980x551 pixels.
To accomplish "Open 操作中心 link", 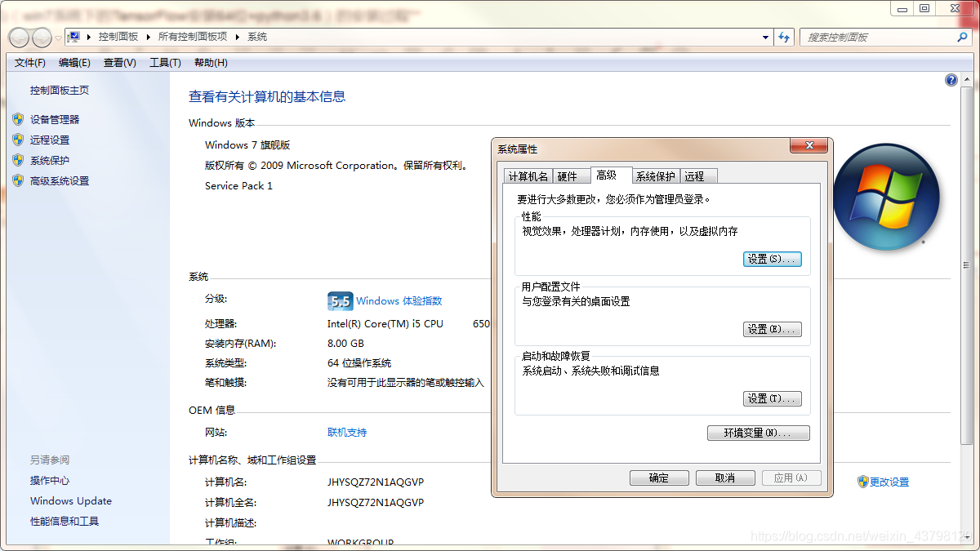I will [50, 480].
